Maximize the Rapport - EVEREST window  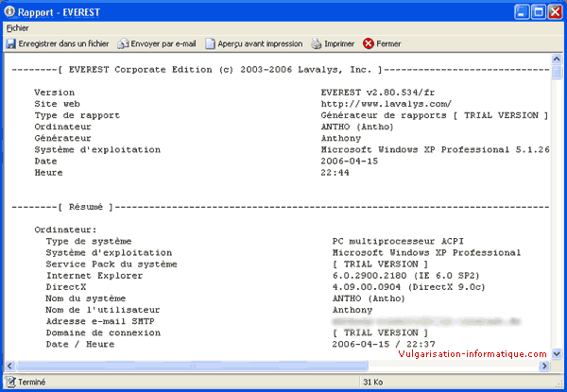tap(538, 12)
